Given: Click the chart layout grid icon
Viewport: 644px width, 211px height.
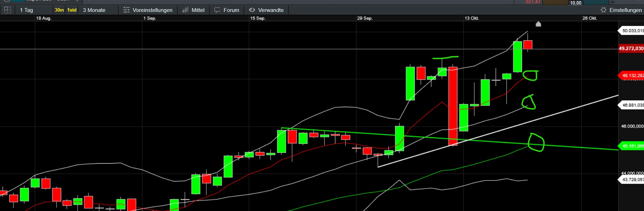Looking at the screenshot, I should tap(7, 10).
